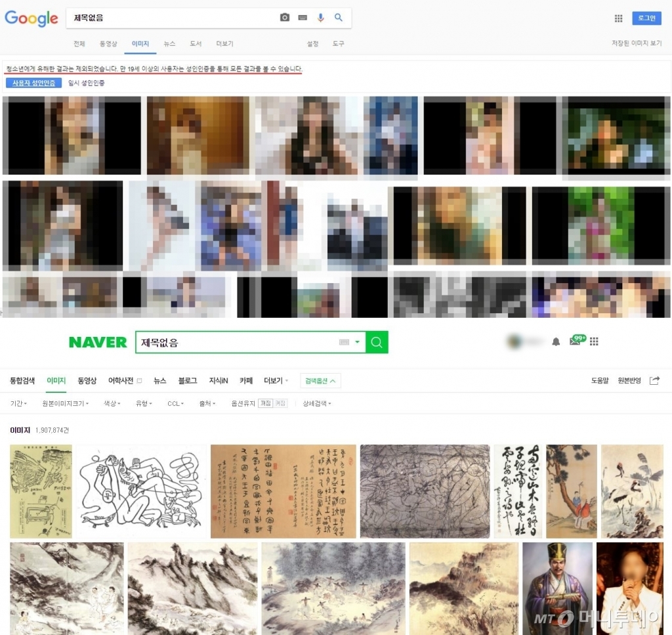Open the 색상 color filter dropdown
This screenshot has height=635, width=672.
(112, 403)
